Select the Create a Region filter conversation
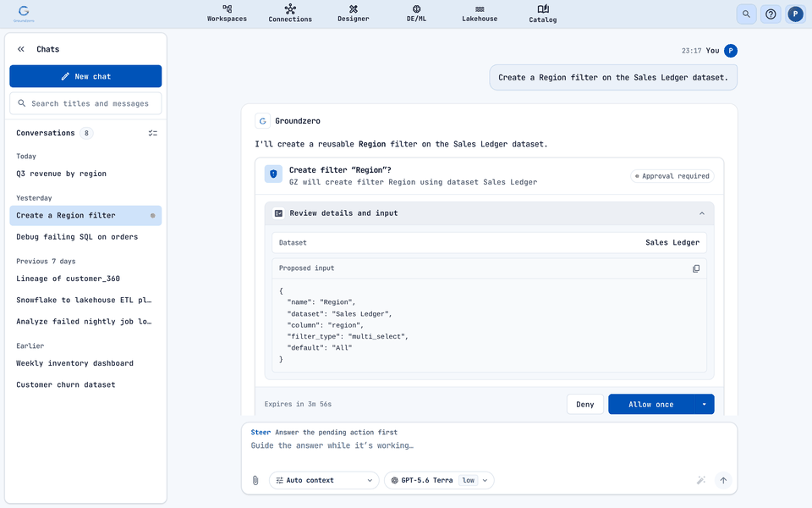 [85, 216]
